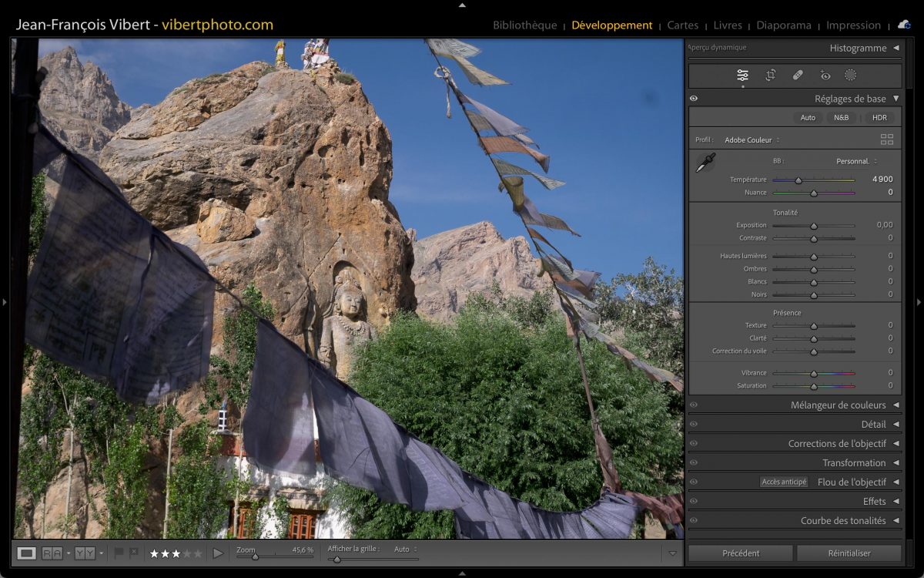This screenshot has width=924, height=578.
Task: Select the Crop overlay tool icon
Action: [770, 76]
